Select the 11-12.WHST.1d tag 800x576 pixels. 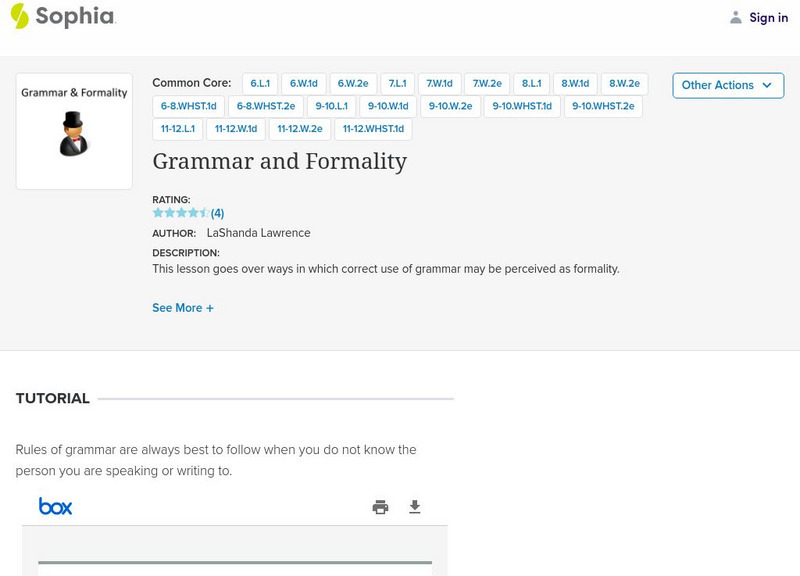pyautogui.click(x=373, y=129)
